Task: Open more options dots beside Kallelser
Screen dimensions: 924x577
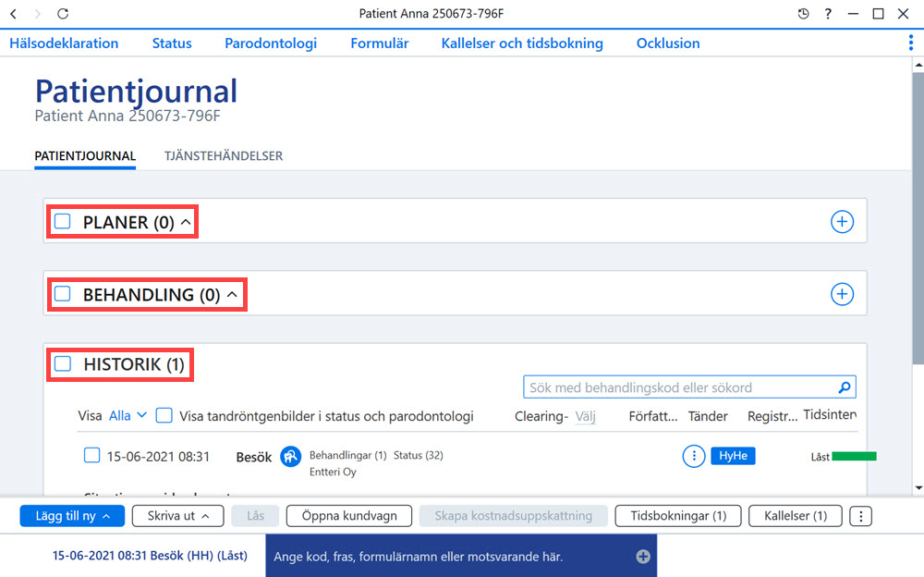Action: [860, 516]
